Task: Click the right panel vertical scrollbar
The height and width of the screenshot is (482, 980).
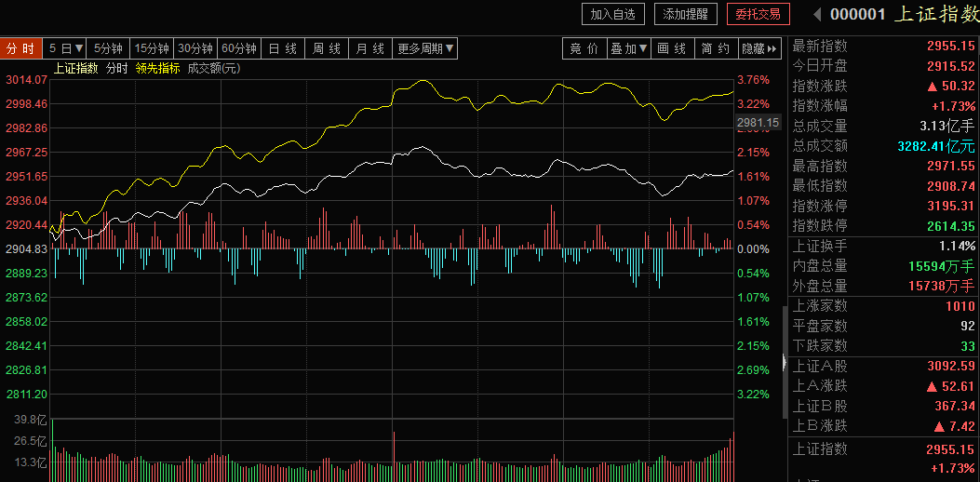Action: (785, 363)
